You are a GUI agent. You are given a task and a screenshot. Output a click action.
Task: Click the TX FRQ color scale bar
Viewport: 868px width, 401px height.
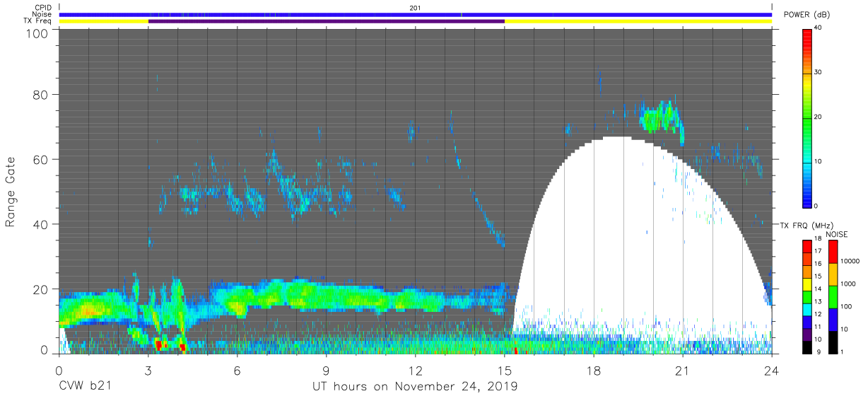pos(807,296)
